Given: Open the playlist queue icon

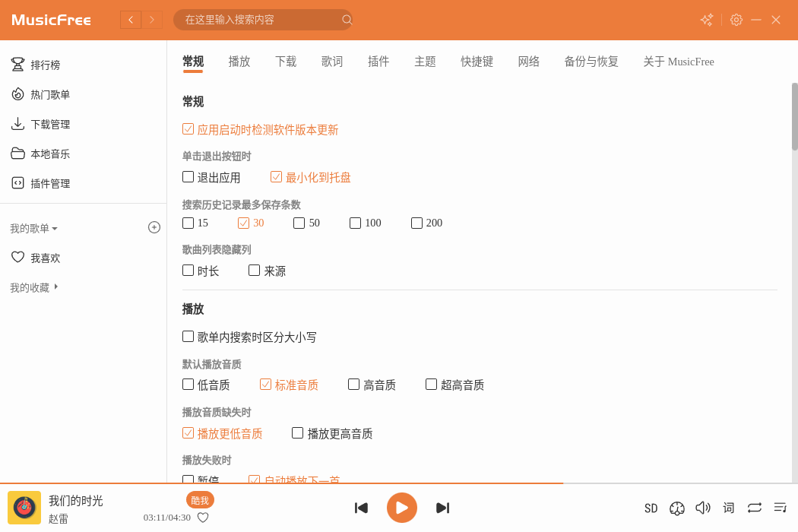Looking at the screenshot, I should (x=781, y=508).
